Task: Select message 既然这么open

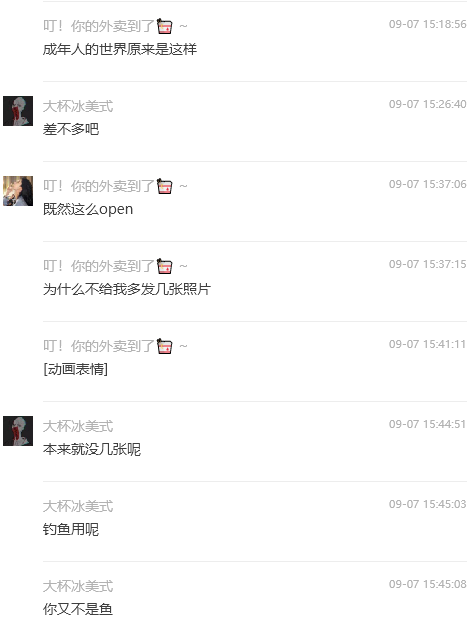Action: pos(88,209)
